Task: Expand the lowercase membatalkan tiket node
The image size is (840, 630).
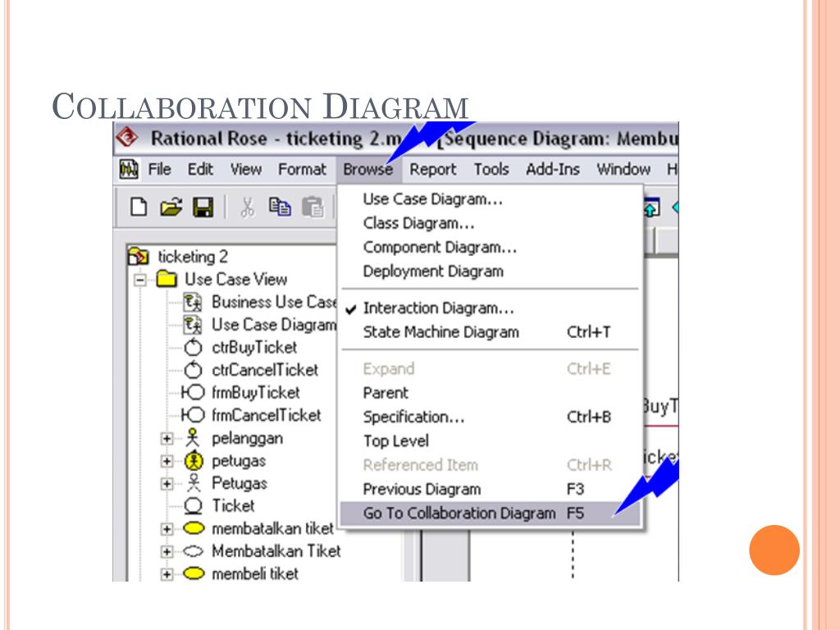Action: click(167, 529)
